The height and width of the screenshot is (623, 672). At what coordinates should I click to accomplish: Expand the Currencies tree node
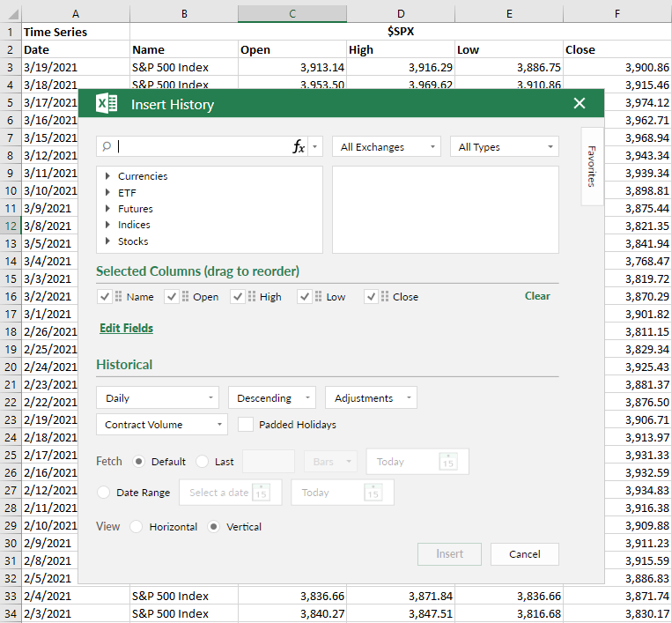click(x=108, y=176)
